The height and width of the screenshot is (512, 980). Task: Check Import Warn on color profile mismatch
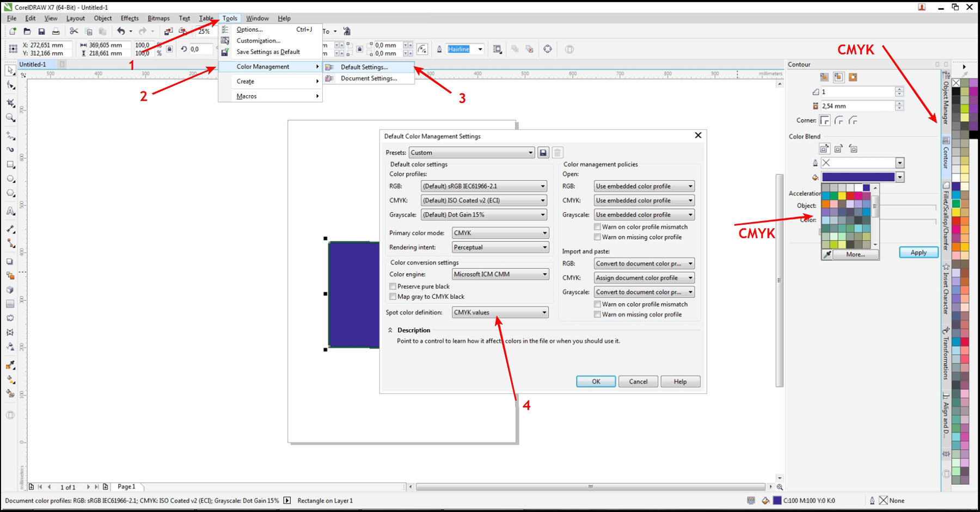[x=597, y=304]
